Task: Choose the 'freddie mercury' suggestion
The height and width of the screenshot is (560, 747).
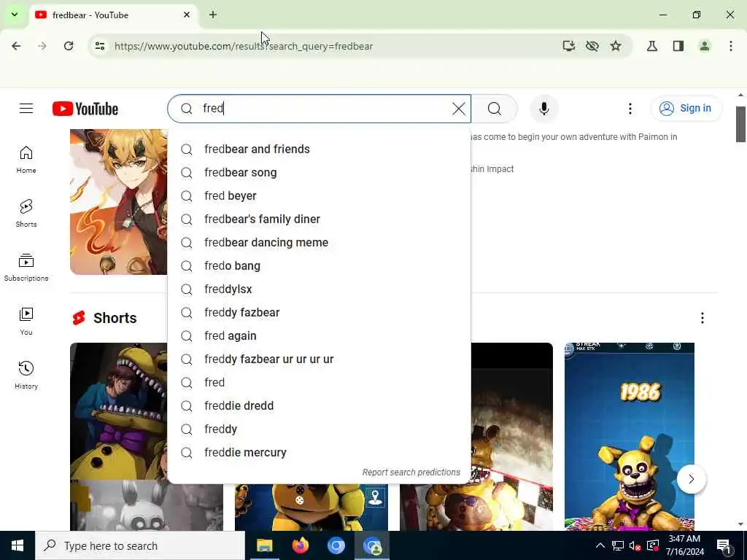Action: point(319,452)
